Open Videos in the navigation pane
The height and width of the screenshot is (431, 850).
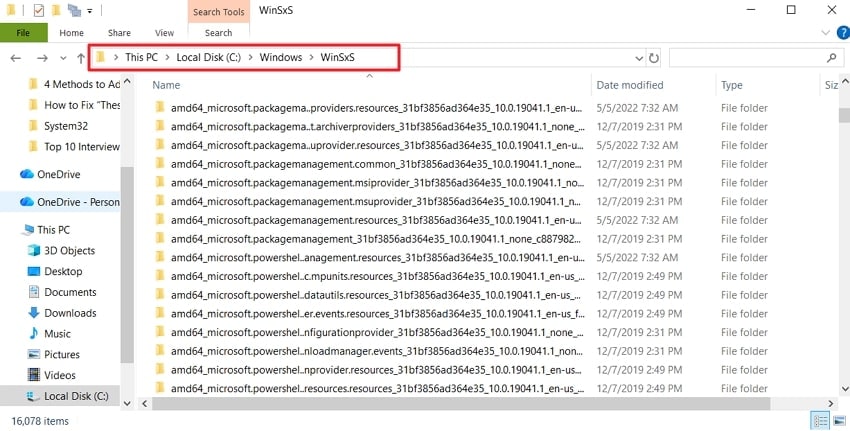coord(52,375)
